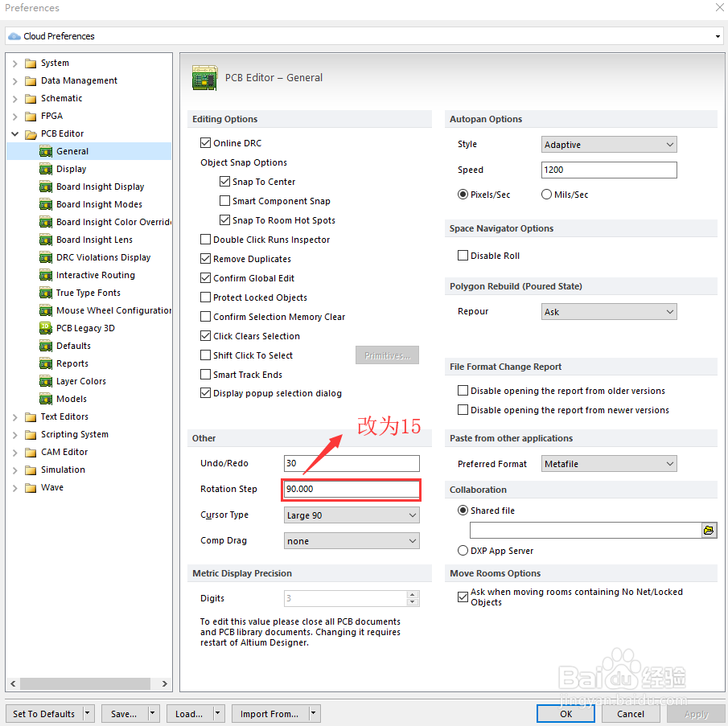
Task: Click the Mouse Wheel Configuration icon
Action: click(x=46, y=310)
